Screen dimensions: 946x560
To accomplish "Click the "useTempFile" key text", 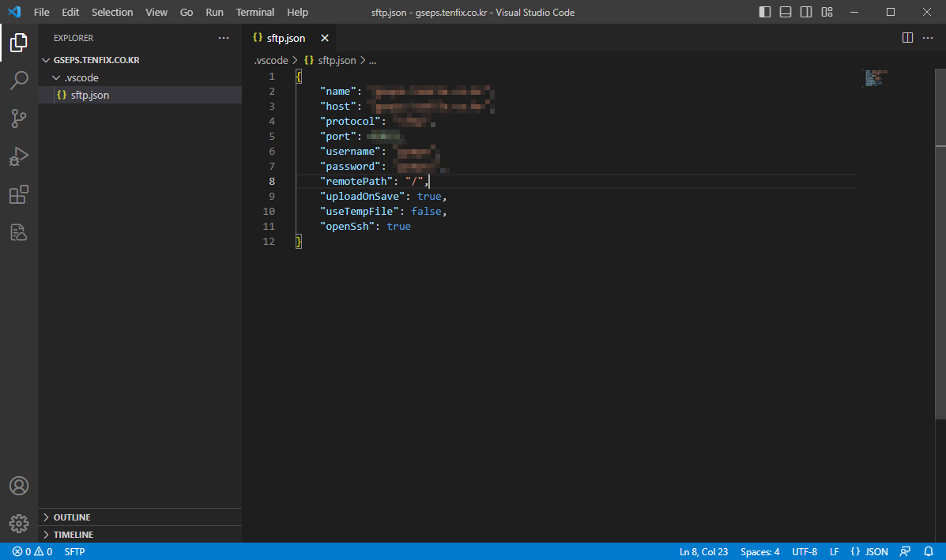I will (x=360, y=212).
